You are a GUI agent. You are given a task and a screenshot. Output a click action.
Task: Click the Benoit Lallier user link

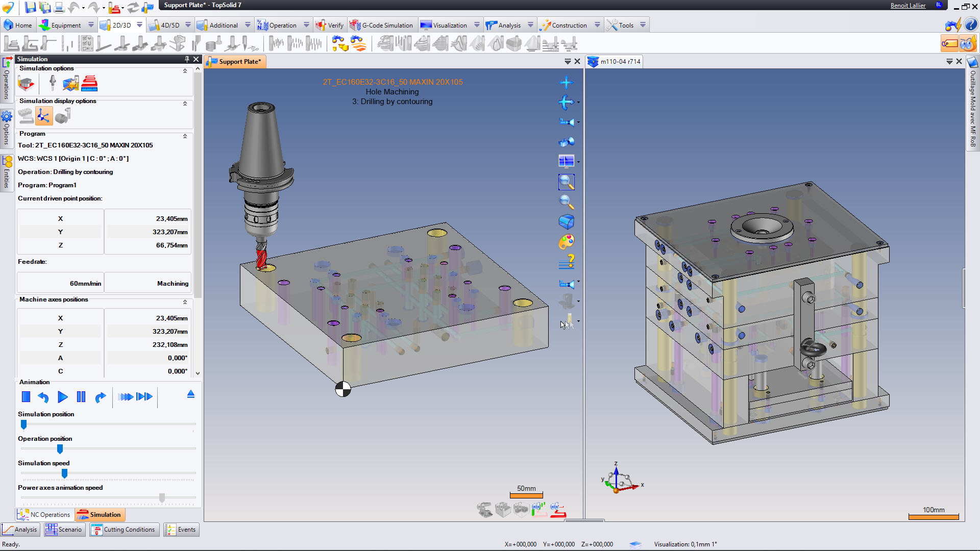tap(908, 6)
